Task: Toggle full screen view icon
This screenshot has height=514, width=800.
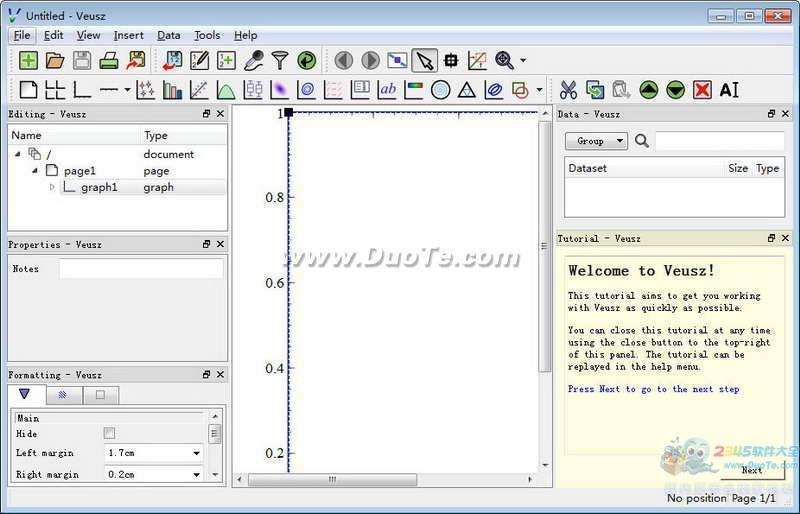Action: point(397,61)
